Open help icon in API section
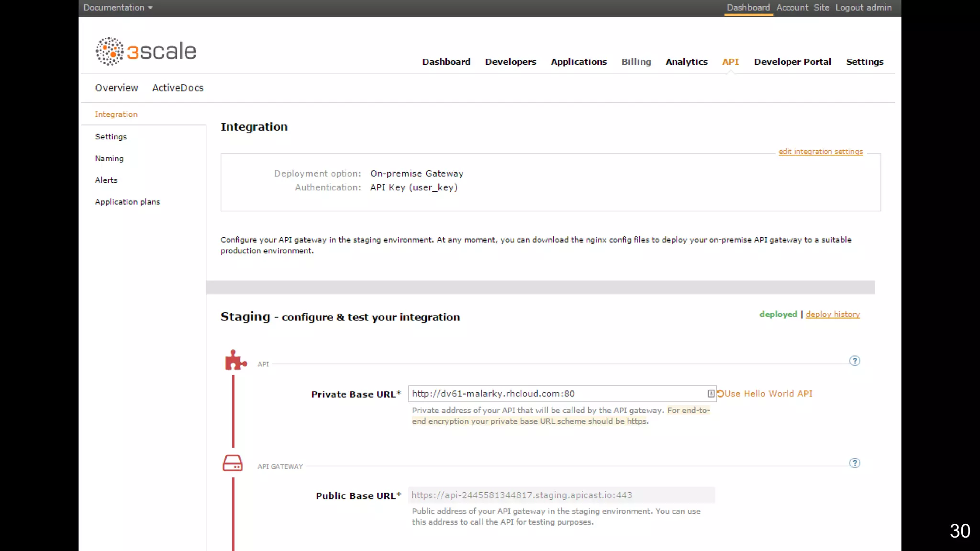The width and height of the screenshot is (980, 551). point(855,361)
